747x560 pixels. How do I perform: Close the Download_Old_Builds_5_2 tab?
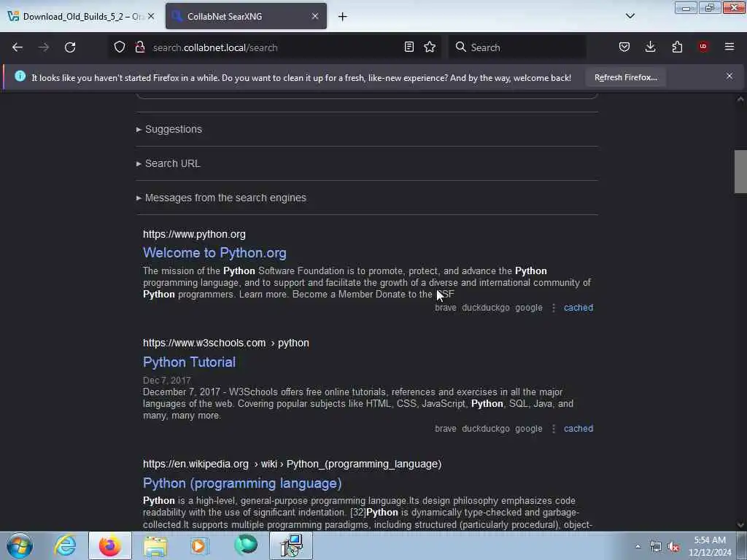[x=151, y=16]
